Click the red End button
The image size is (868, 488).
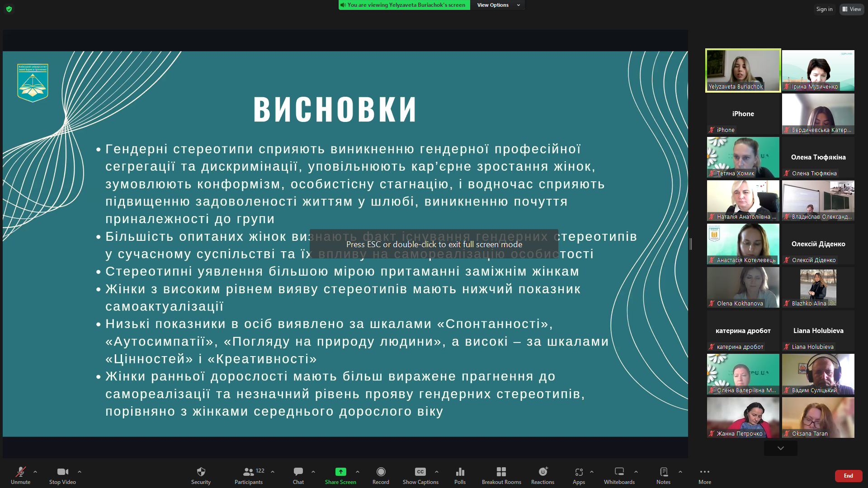[848, 476]
